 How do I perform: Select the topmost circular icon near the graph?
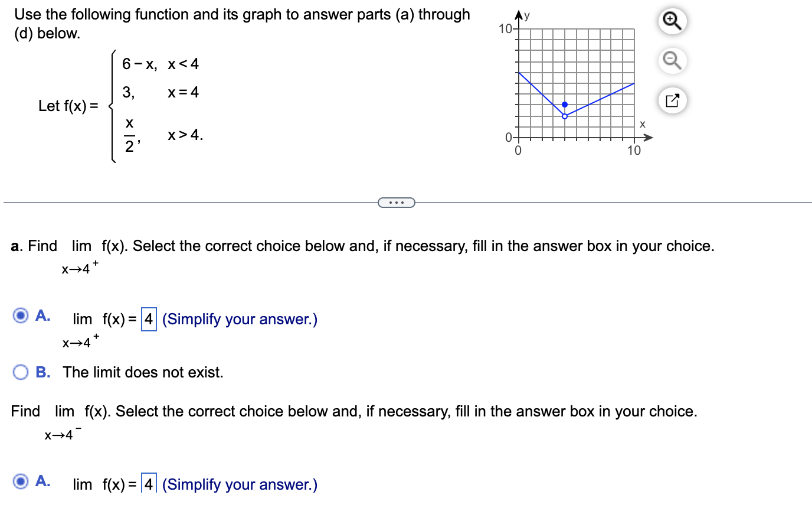click(x=672, y=21)
